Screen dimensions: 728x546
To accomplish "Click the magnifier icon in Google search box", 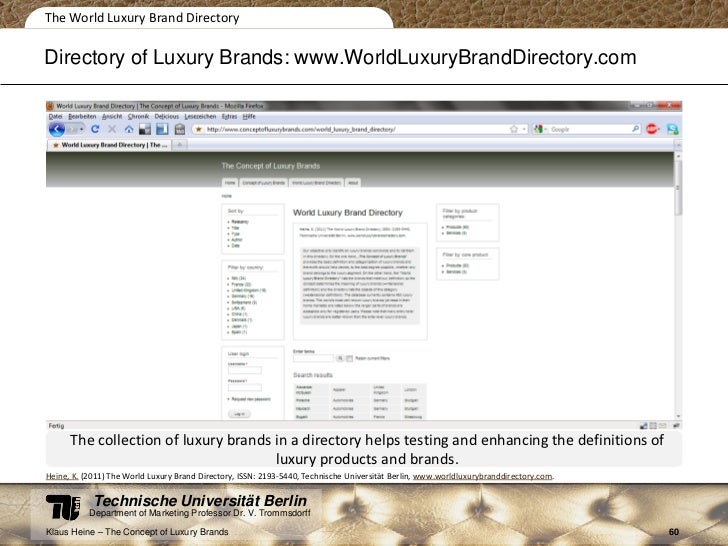I will coord(636,129).
